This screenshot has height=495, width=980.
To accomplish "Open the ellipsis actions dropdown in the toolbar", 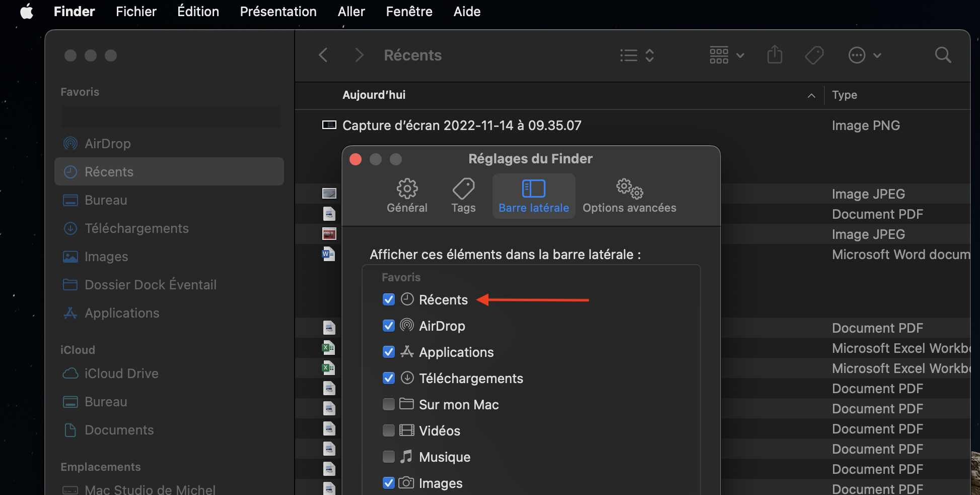I will coord(865,55).
